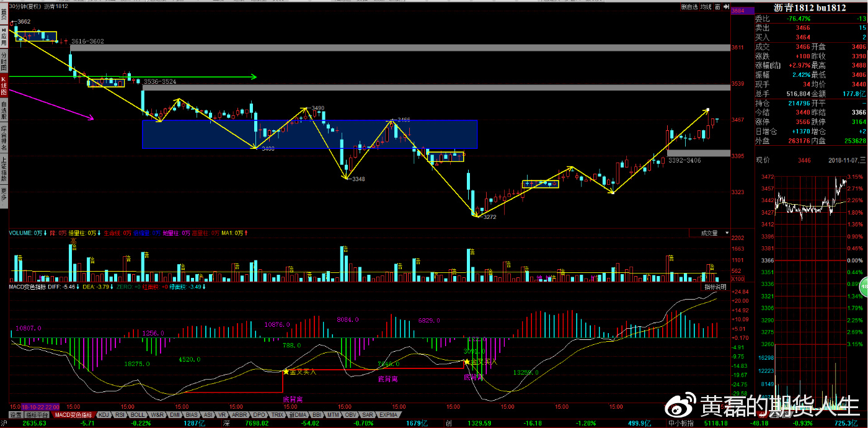Image resolution: width=868 pixels, height=428 pixels.
Task: Click the first 金叉买入 star marker
Action: coord(286,372)
